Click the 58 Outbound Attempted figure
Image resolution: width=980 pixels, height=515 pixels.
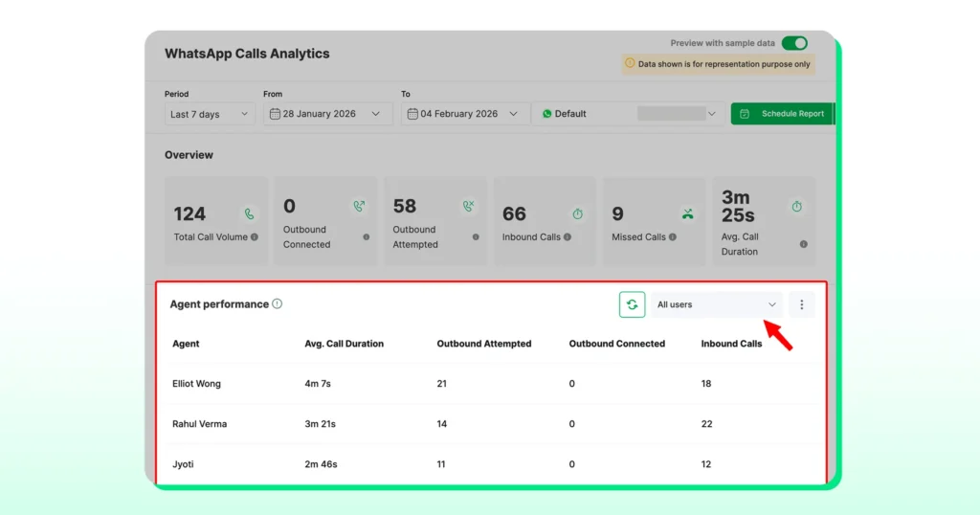[x=405, y=206]
